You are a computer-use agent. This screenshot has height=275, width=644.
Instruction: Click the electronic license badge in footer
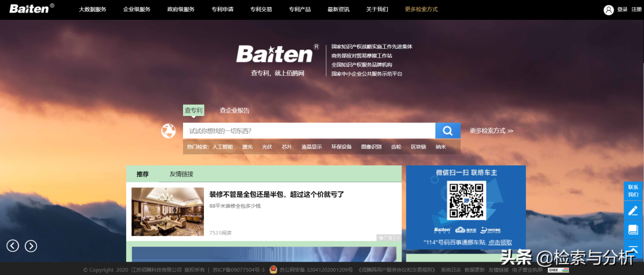pyautogui.click(x=558, y=270)
